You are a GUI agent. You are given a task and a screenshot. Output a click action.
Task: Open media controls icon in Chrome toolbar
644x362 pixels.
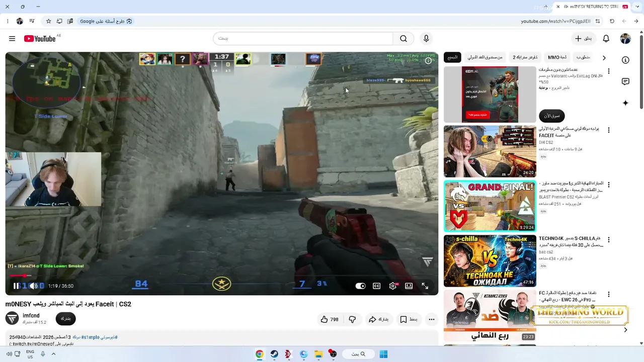[32, 21]
